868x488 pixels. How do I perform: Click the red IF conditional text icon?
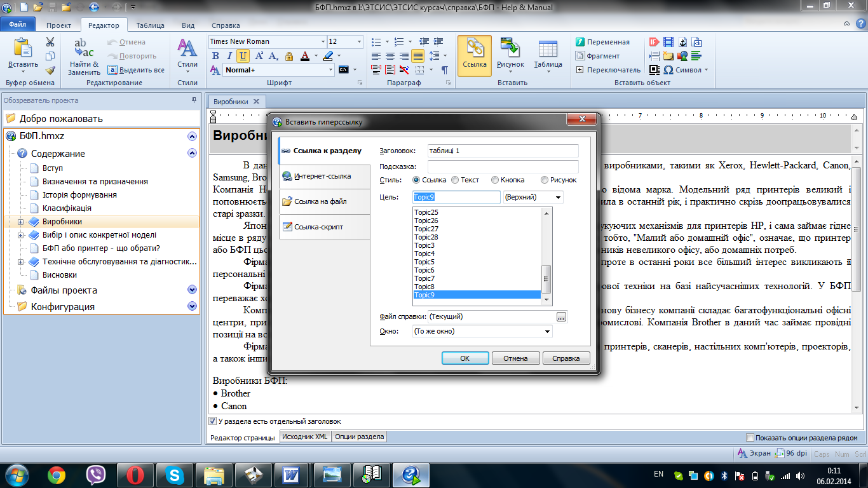[x=654, y=42]
